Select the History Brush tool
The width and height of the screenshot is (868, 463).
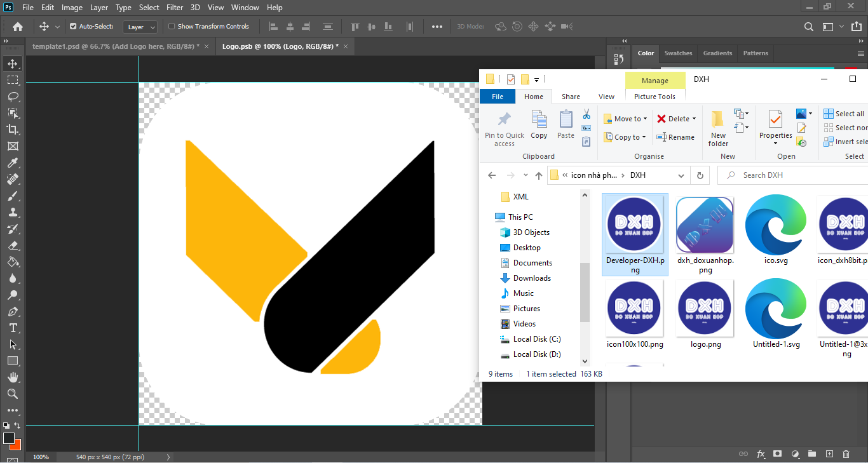point(13,229)
